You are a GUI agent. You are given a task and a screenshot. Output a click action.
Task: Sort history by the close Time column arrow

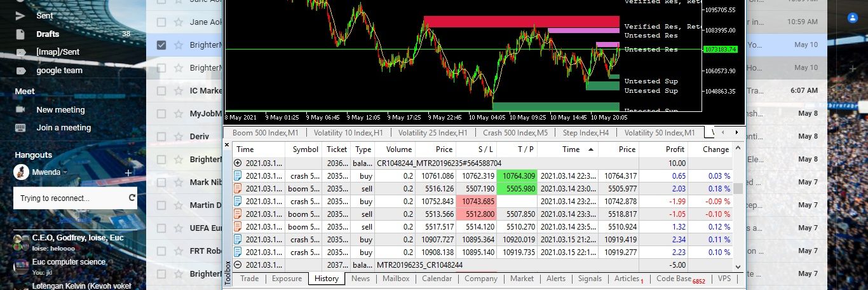[591, 149]
